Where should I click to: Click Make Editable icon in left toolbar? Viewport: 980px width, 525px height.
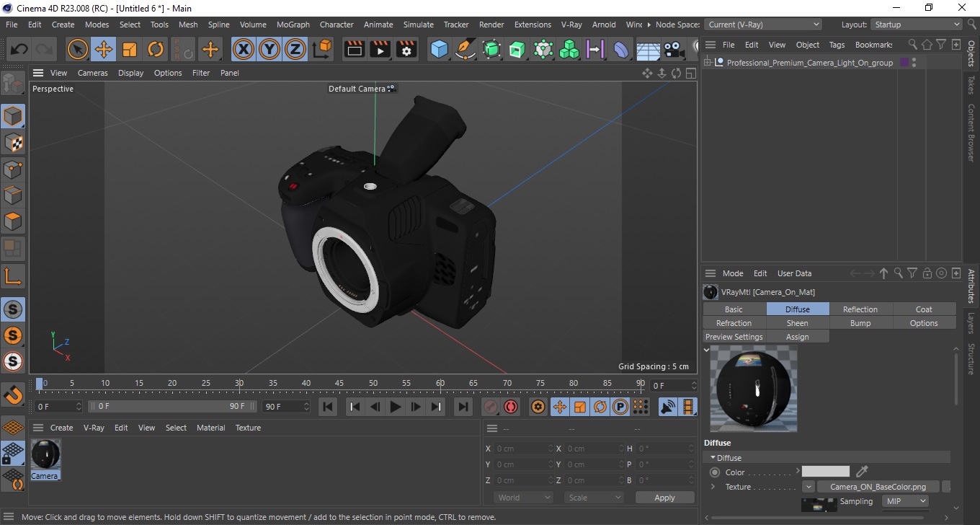[13, 84]
